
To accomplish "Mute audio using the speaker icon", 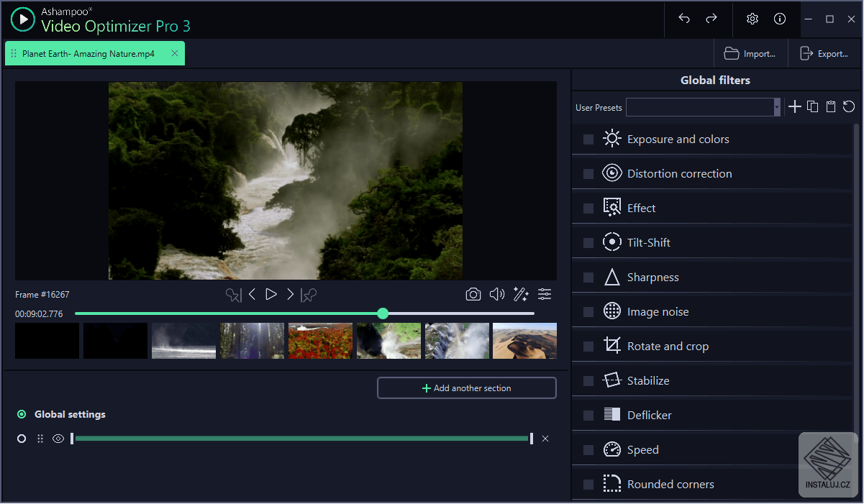I will click(496, 294).
